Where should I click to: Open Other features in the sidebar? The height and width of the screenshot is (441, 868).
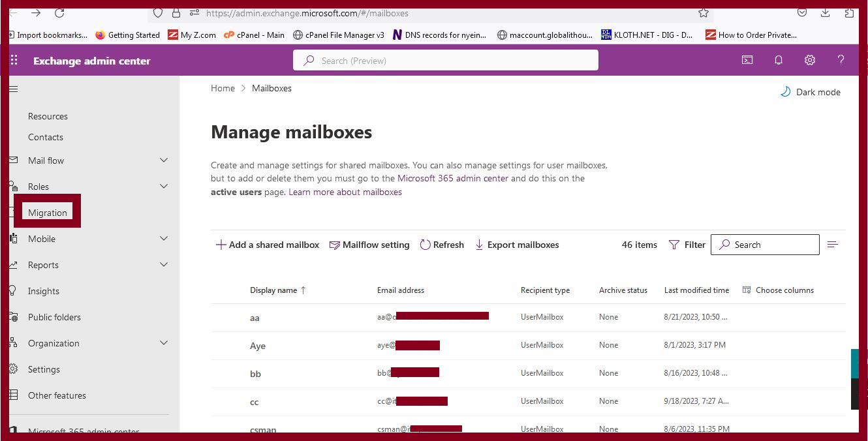pos(57,395)
